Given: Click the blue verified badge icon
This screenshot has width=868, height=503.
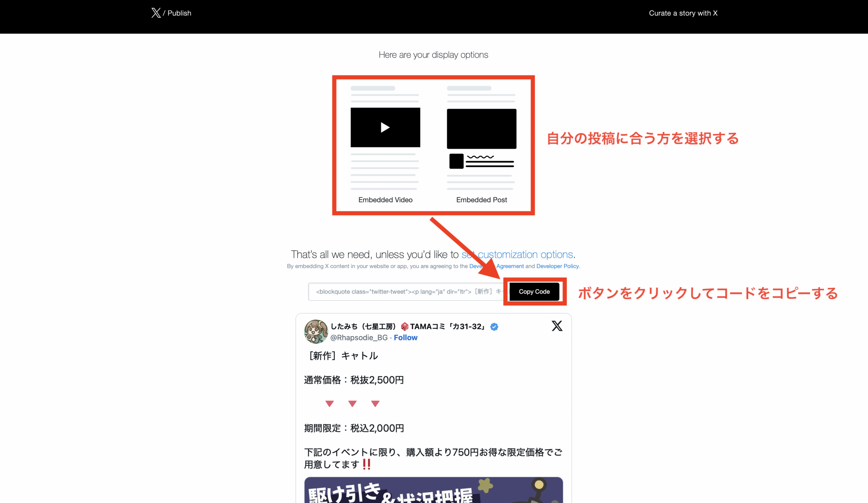Looking at the screenshot, I should coord(494,327).
